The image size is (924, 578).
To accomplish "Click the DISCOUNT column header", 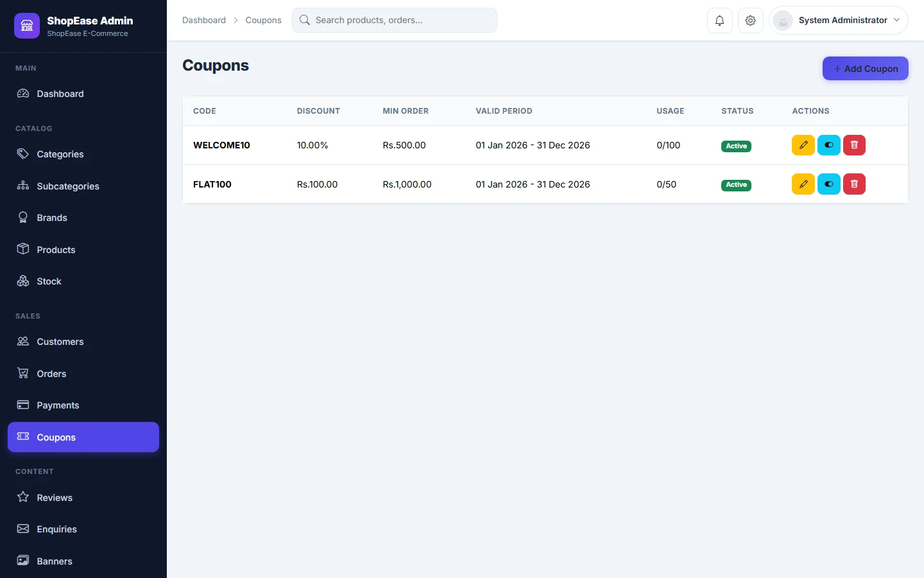I will 318,111.
